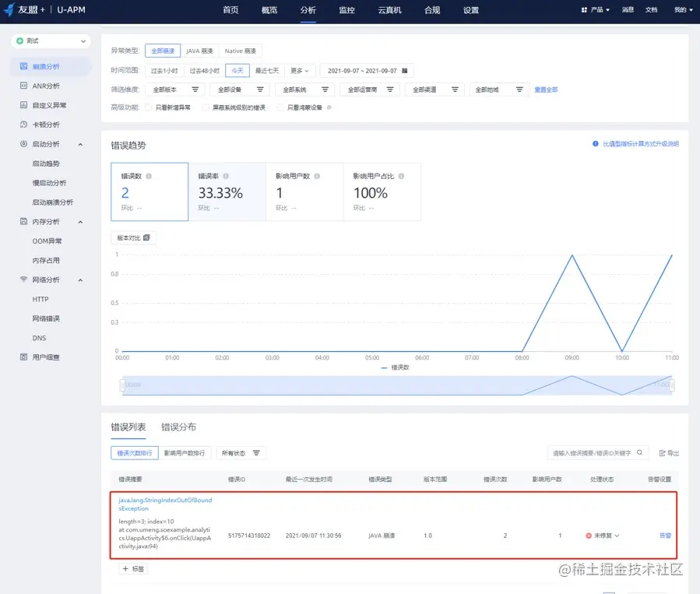Open 监控 in top navigation
Viewport: 700px width, 594px height.
(x=346, y=10)
